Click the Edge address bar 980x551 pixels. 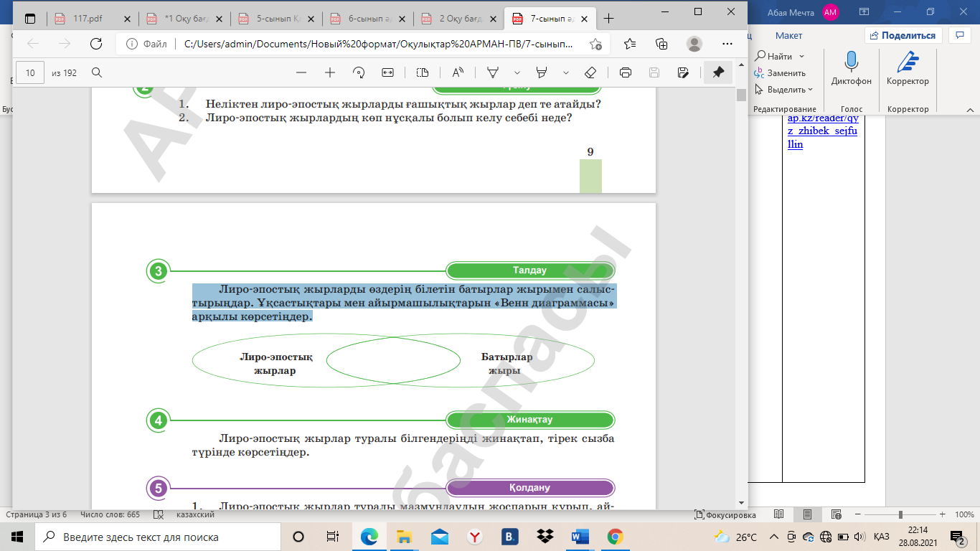(379, 44)
